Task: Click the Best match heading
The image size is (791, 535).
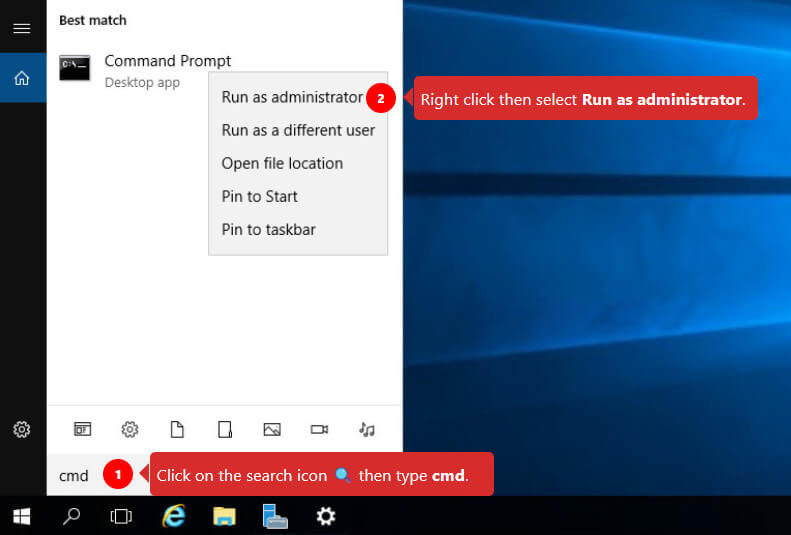Action: 93,20
